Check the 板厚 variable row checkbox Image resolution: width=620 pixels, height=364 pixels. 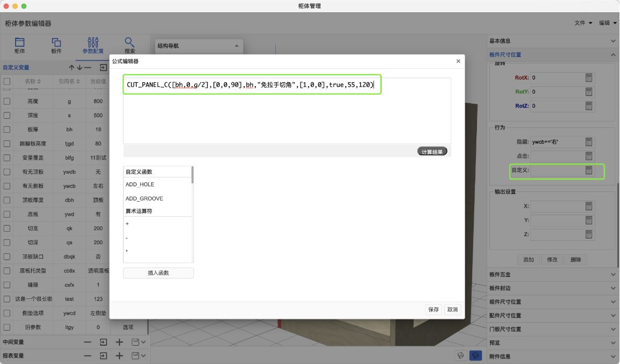(x=7, y=130)
